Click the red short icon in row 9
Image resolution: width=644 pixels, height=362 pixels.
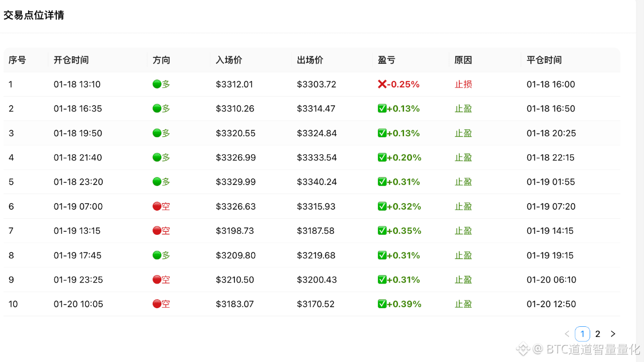pyautogui.click(x=156, y=280)
